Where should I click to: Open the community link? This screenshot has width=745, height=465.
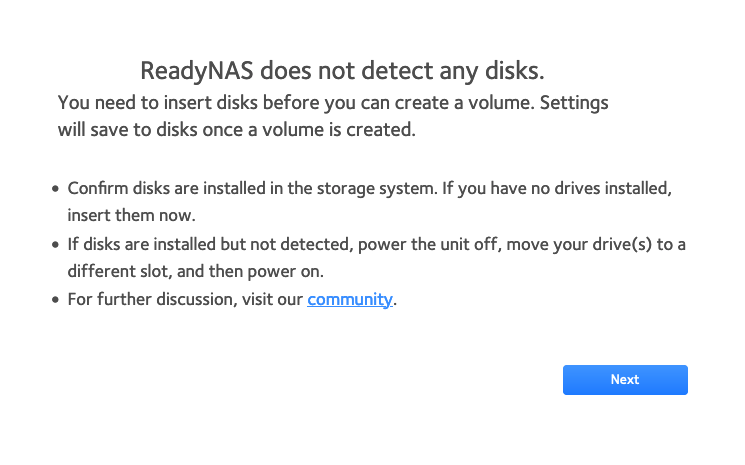(x=349, y=299)
